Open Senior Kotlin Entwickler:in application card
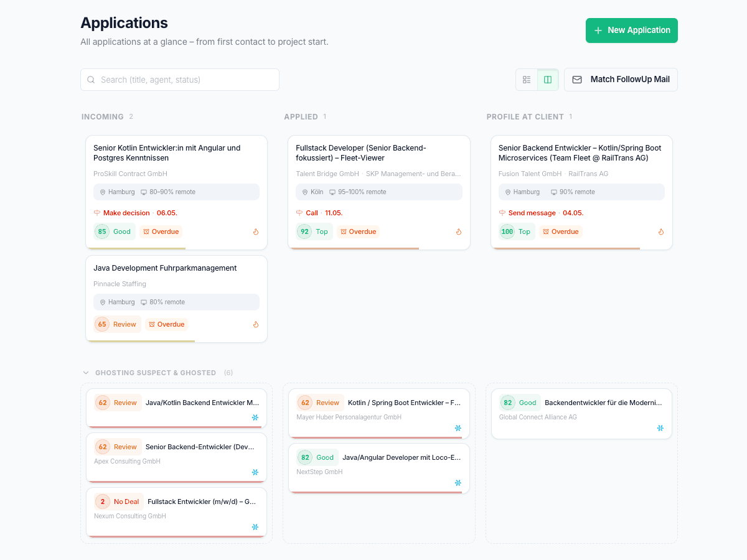 coord(176,192)
